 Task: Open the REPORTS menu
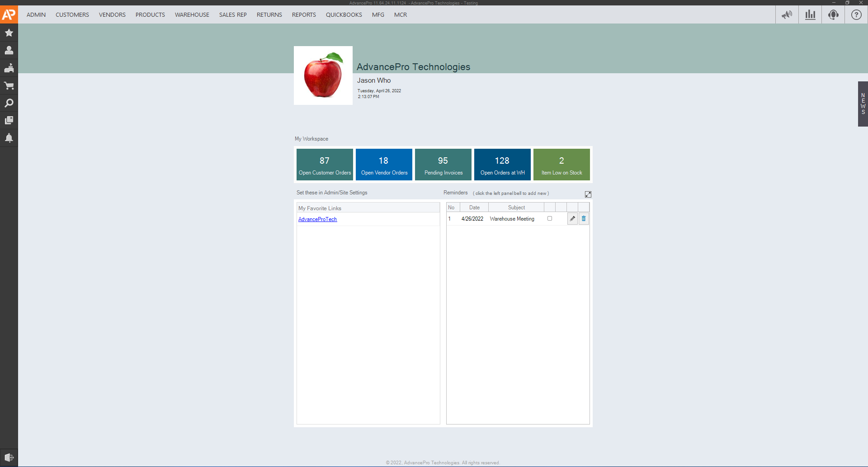click(304, 15)
